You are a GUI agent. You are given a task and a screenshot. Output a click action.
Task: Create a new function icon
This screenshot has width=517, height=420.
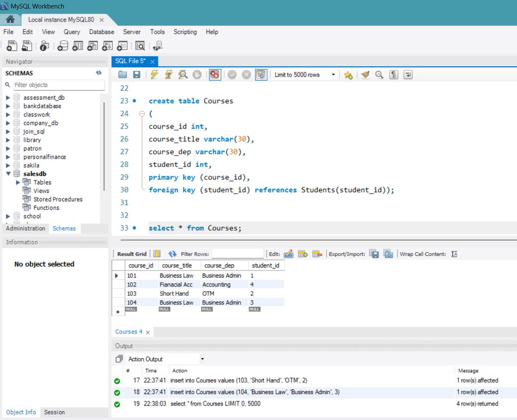(x=122, y=46)
